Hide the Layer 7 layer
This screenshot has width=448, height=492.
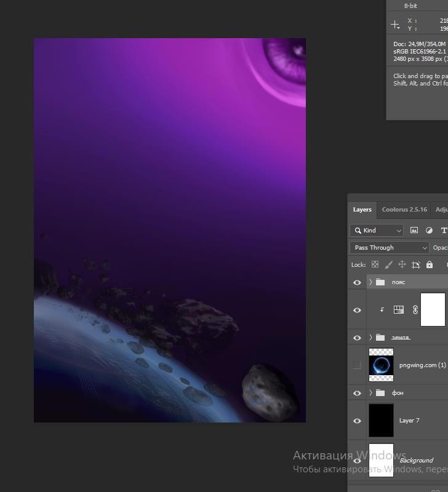pyautogui.click(x=357, y=421)
